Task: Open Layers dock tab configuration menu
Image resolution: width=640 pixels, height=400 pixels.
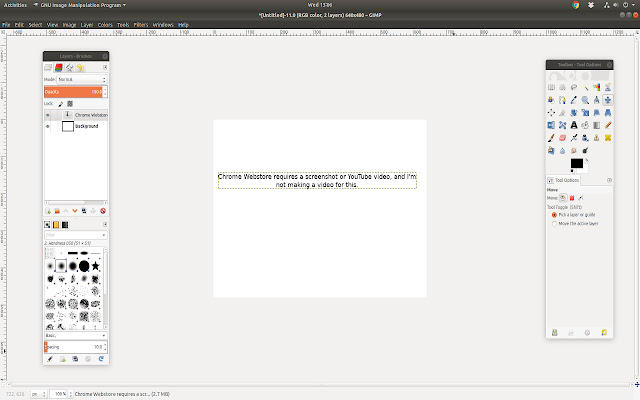Action: 105,67
